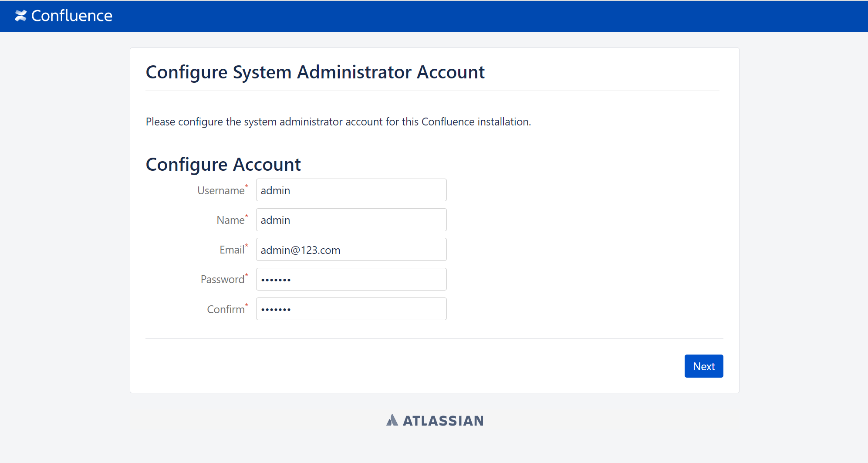
Task: Click the Email label text
Action: tap(232, 250)
